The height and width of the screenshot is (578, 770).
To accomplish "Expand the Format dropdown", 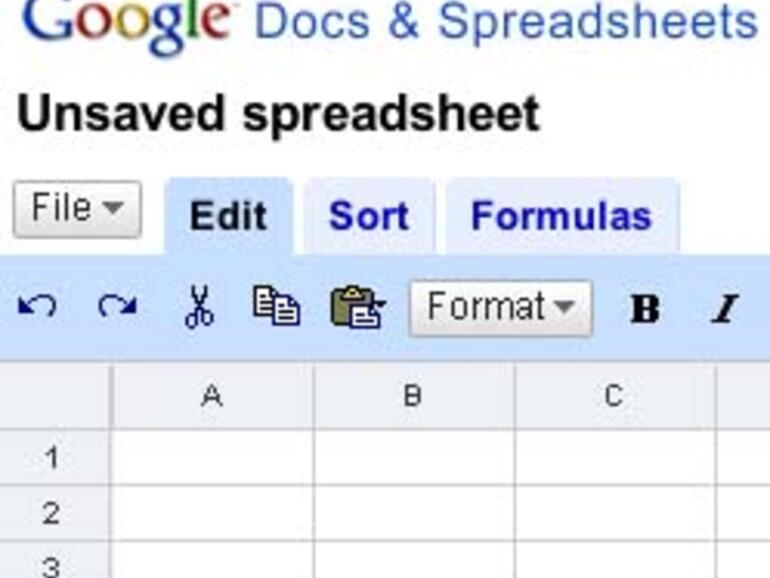I will point(501,307).
